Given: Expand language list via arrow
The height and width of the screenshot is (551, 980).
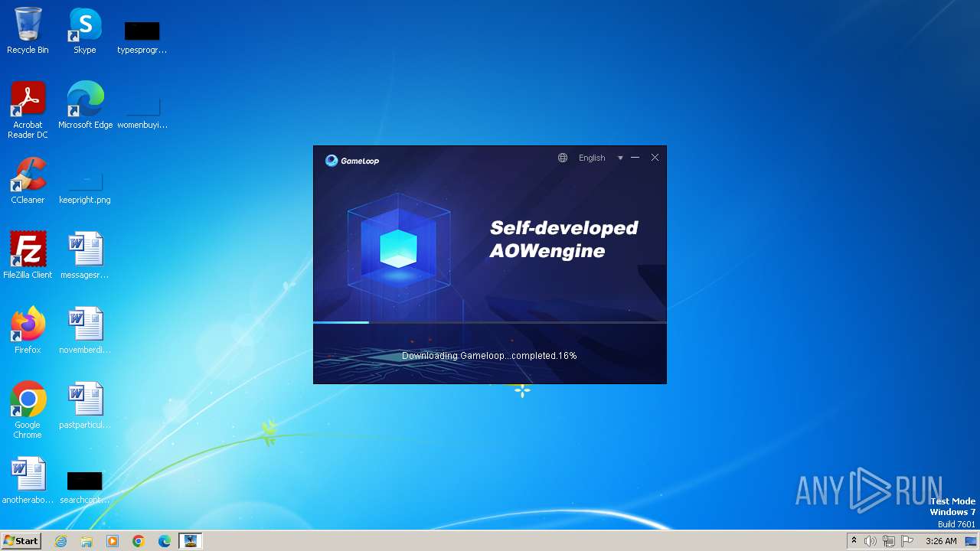Looking at the screenshot, I should [x=620, y=158].
